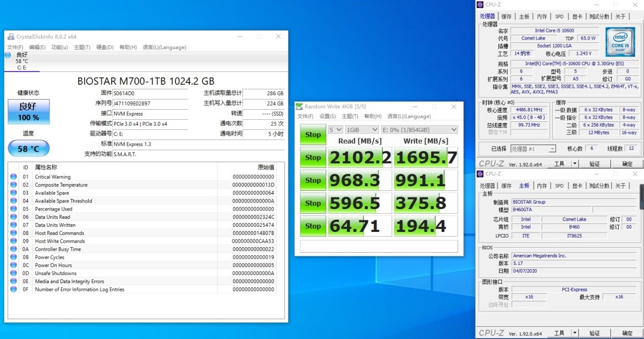Viewport: 644px width, 339px height.
Task: Open the target drive dropdown E: 0% (1/854GiB)
Action: coord(419,129)
